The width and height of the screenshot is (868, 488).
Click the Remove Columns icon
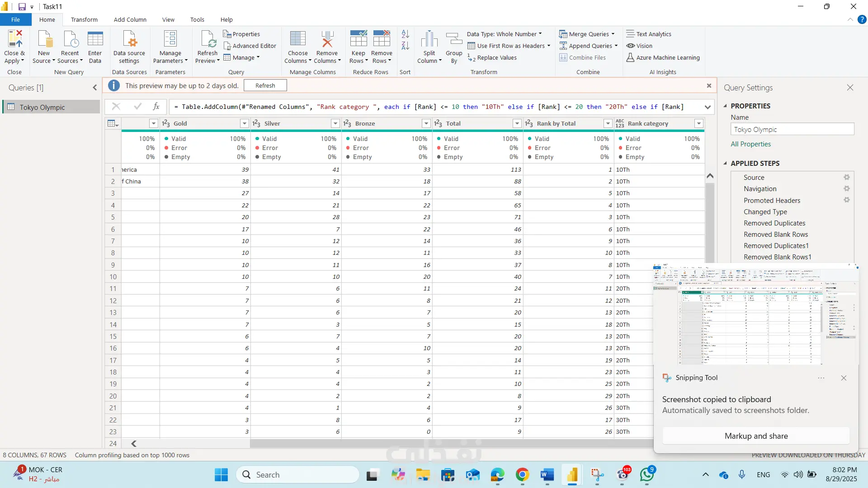point(327,39)
